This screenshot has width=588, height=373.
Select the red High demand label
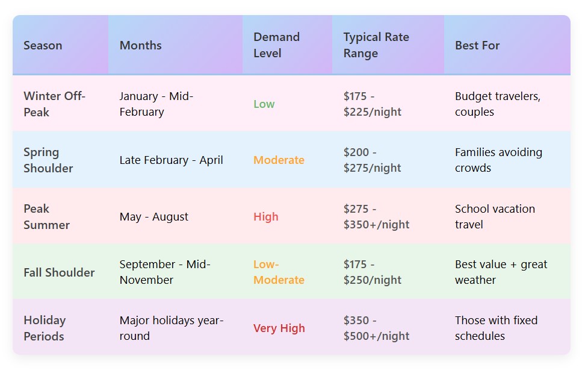coord(265,217)
